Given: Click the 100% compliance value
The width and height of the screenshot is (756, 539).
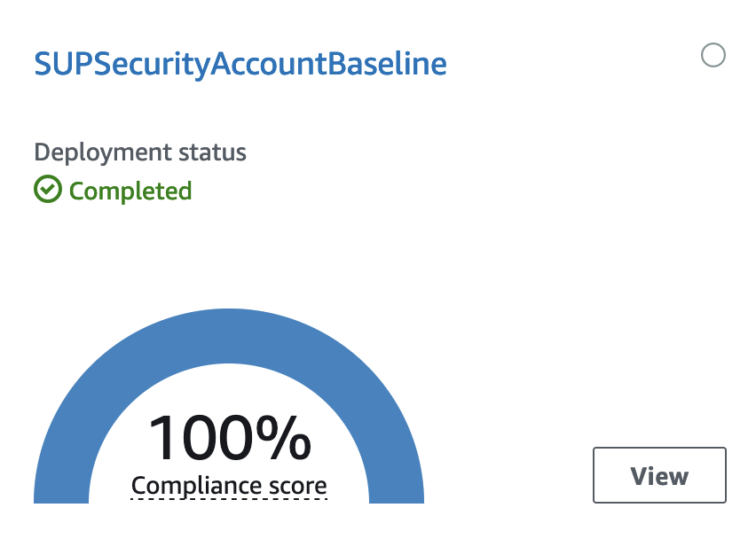Looking at the screenshot, I should click(230, 438).
